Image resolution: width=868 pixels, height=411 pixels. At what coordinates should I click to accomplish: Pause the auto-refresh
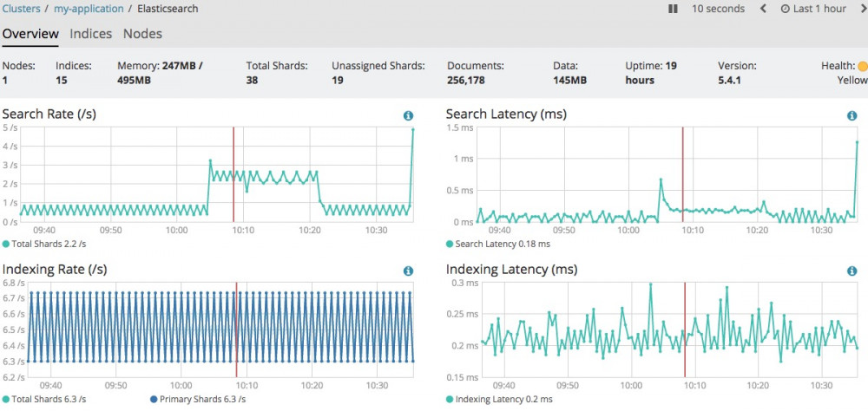pyautogui.click(x=674, y=9)
